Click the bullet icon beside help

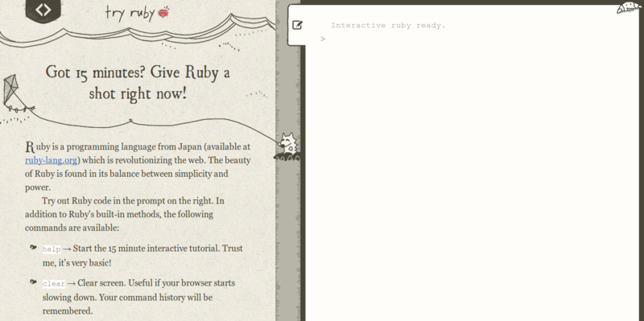33,247
